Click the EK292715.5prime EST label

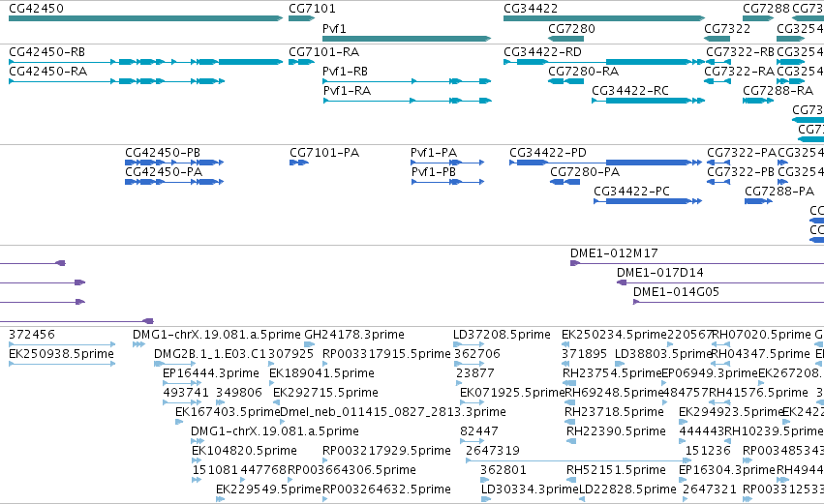click(x=325, y=393)
